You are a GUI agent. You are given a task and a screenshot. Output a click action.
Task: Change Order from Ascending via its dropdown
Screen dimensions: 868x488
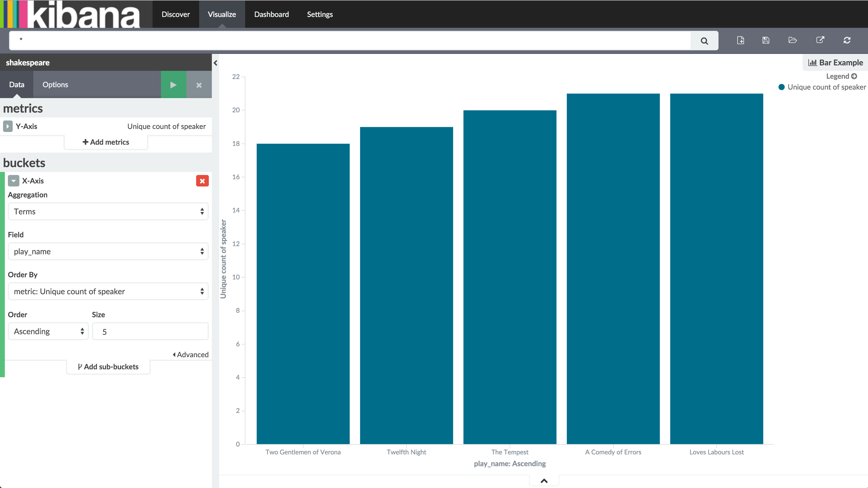[48, 331]
